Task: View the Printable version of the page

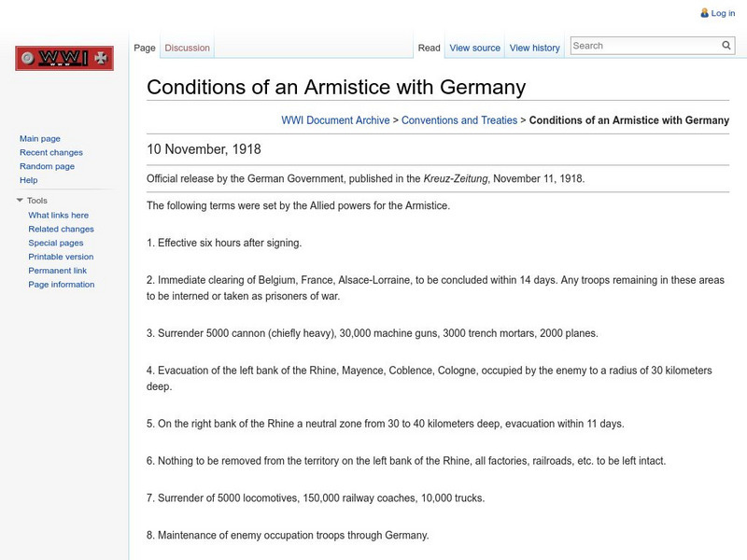Action: coord(61,256)
